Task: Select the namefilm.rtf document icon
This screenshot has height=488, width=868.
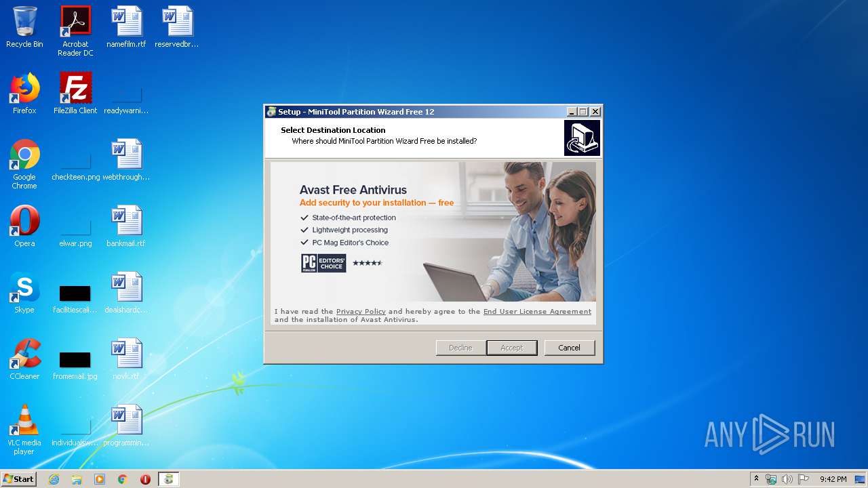Action: tap(126, 28)
